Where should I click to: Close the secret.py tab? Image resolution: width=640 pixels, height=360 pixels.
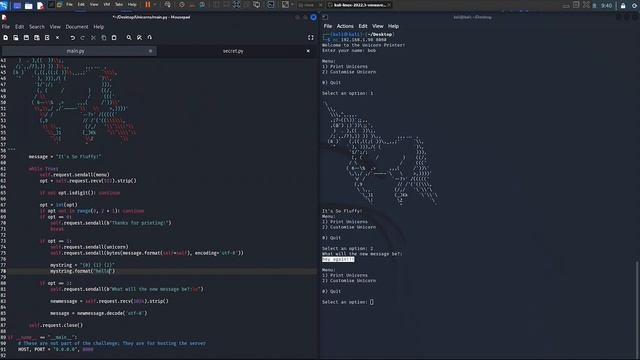(x=308, y=51)
